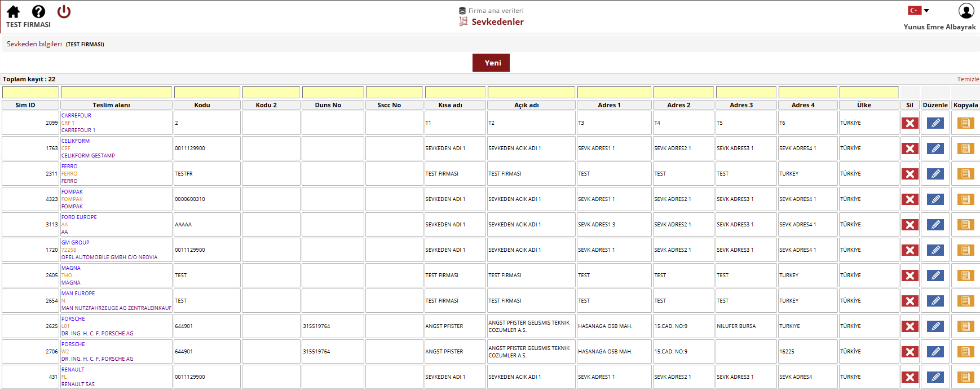Delete the CARREFOUR row with red X
Image resolution: width=980 pixels, height=389 pixels.
[910, 123]
